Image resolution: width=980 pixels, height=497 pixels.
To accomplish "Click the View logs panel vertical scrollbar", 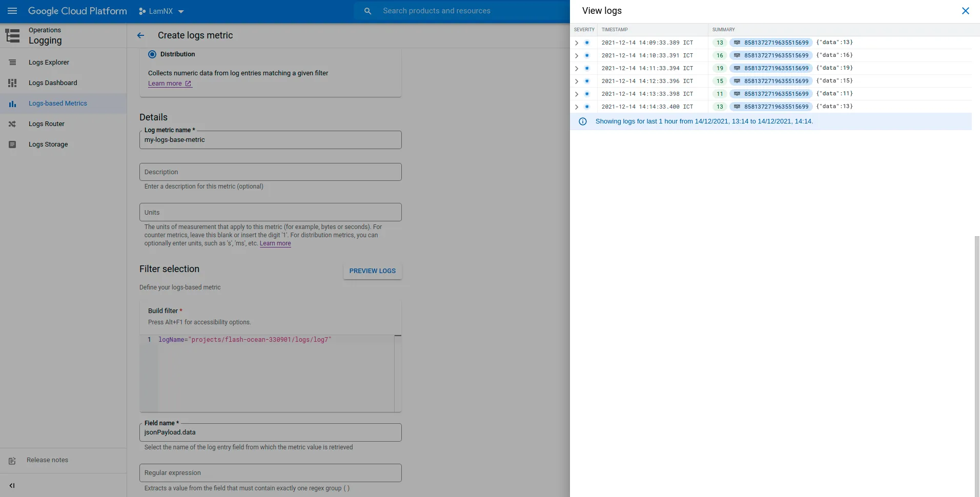I will pos(977,366).
